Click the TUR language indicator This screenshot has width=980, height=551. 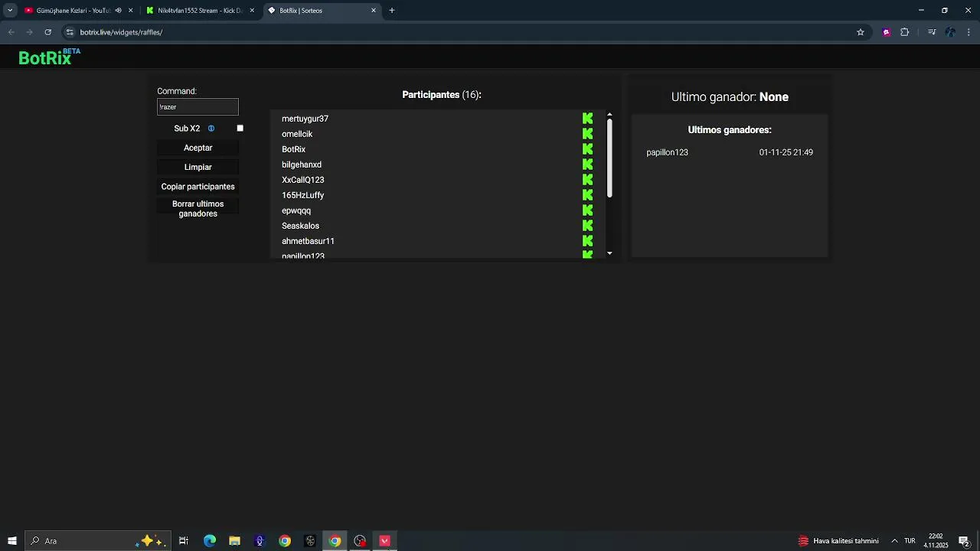pyautogui.click(x=910, y=541)
